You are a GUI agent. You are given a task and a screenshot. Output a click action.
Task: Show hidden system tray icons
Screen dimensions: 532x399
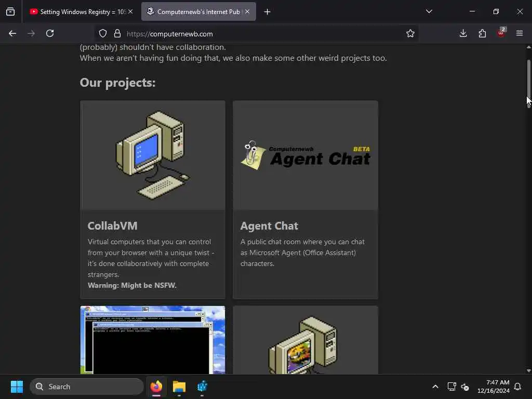435,387
